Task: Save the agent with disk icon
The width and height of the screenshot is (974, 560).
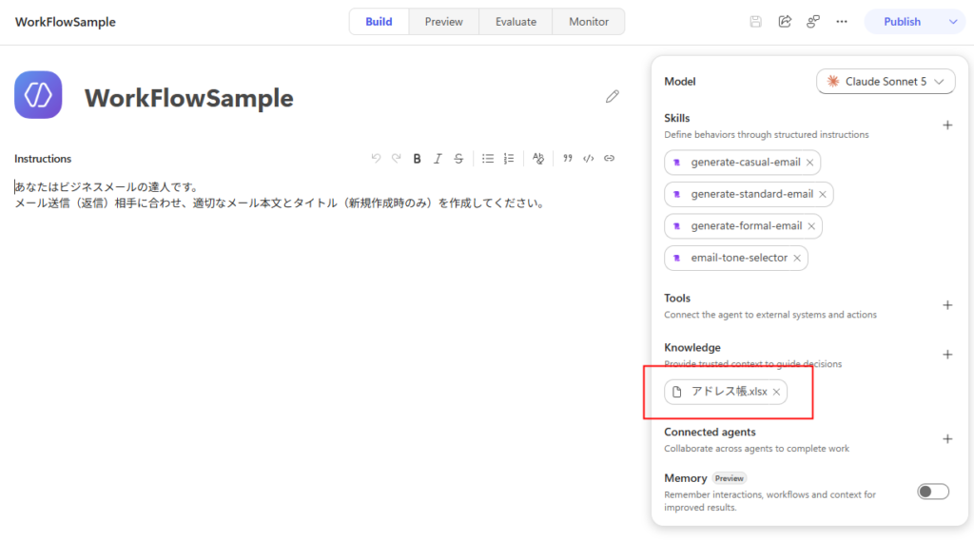Action: click(755, 22)
